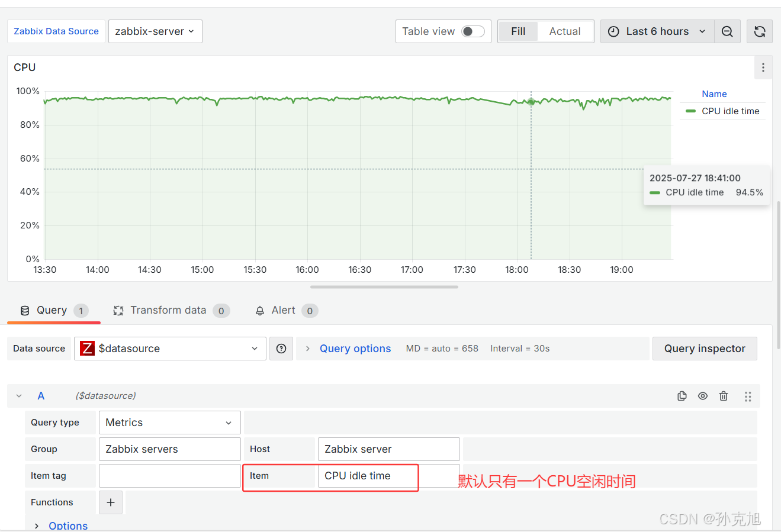The image size is (781, 532).
Task: Open data source help icon
Action: coord(281,349)
